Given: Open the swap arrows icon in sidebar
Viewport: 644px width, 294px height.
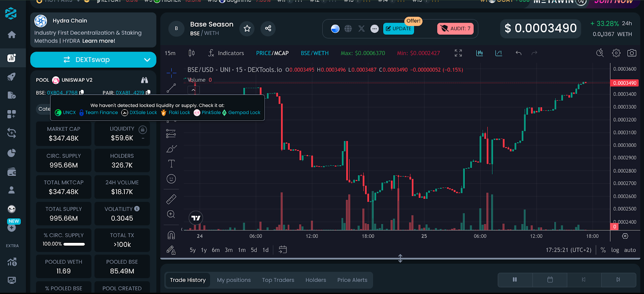Looking at the screenshot, I should pos(12,133).
